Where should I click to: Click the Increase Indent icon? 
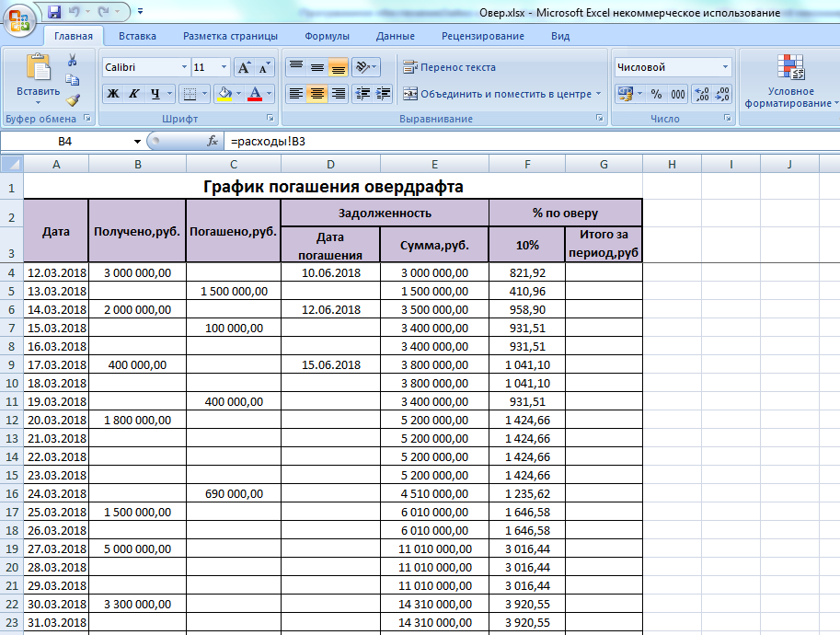[384, 94]
